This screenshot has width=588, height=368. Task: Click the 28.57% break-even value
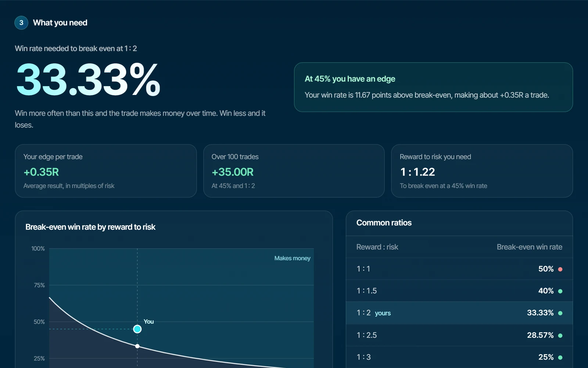pyautogui.click(x=540, y=335)
